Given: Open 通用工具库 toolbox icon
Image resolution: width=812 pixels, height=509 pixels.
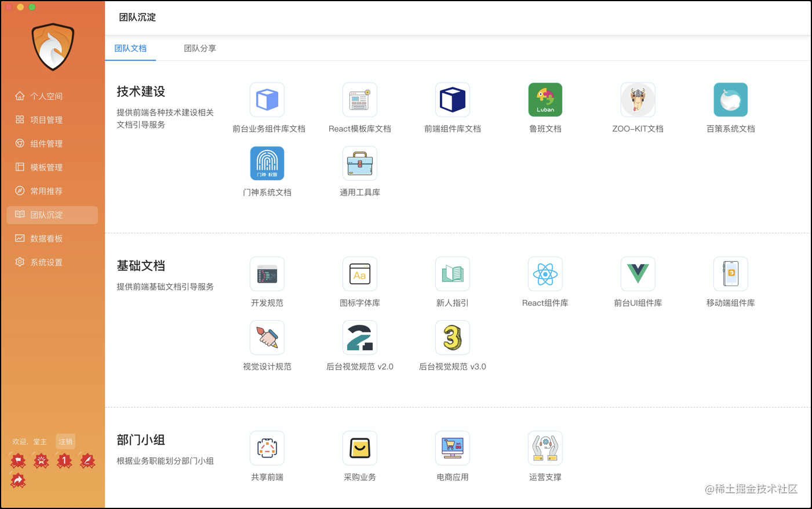Looking at the screenshot, I should [x=360, y=163].
